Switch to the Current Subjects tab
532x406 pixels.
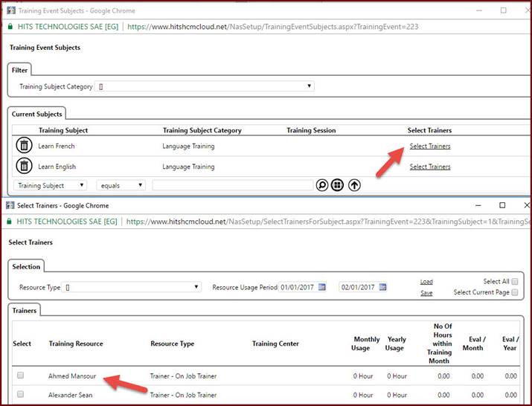click(37, 114)
